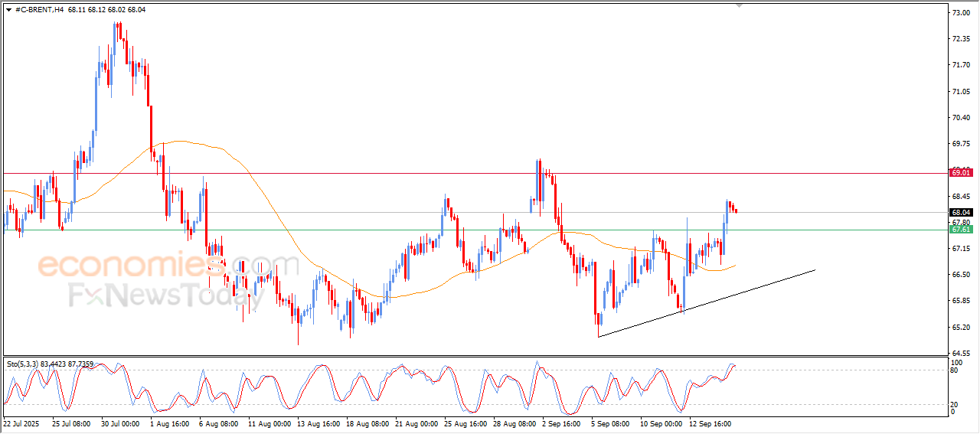
Task: Click the 69.75 price scale label
Action: pos(962,144)
